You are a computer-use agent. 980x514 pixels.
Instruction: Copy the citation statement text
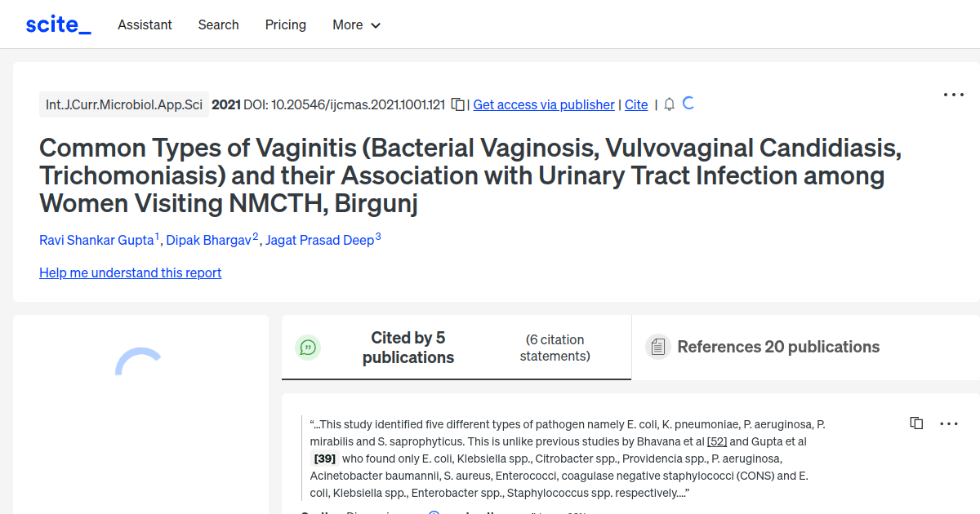916,423
